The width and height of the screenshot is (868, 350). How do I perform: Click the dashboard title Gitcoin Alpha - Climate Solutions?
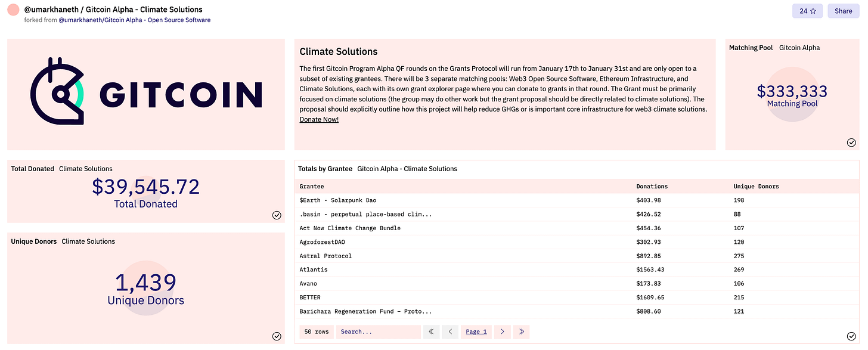click(x=144, y=10)
